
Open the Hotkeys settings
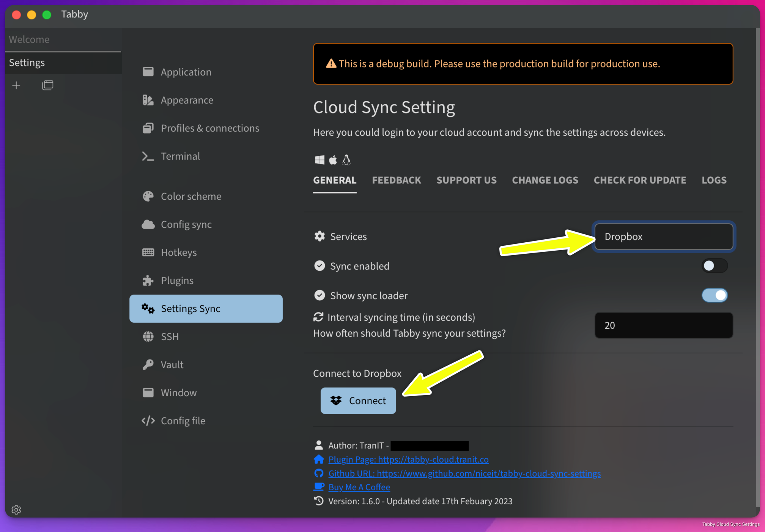pos(206,252)
